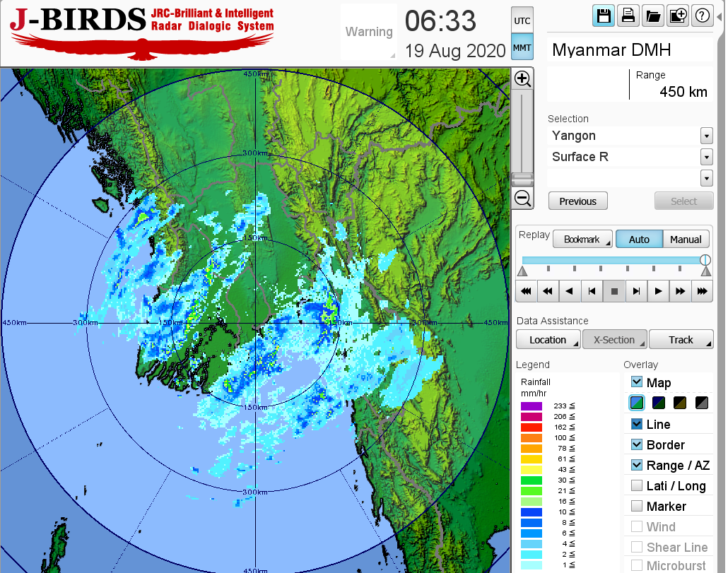Open the Location data assistance menu
This screenshot has width=728, height=573.
tap(548, 340)
